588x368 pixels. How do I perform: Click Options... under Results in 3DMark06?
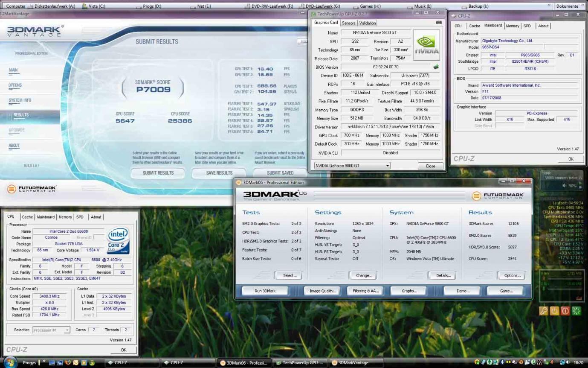click(512, 275)
